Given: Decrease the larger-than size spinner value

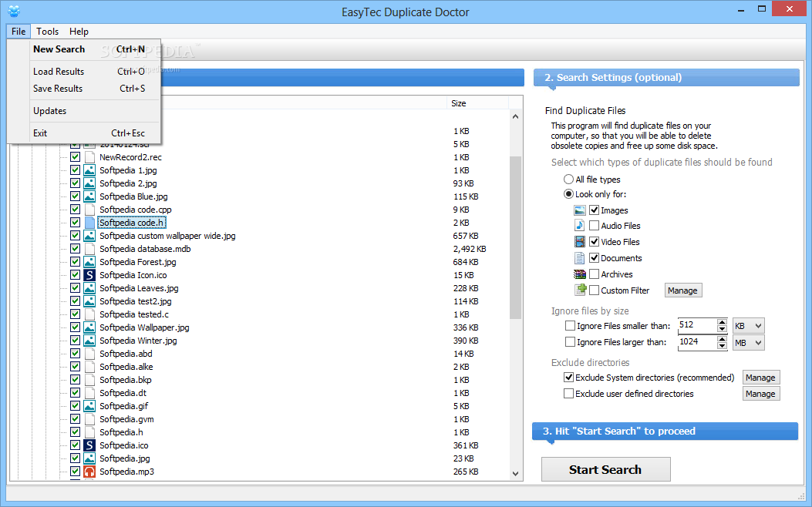Looking at the screenshot, I should pyautogui.click(x=722, y=346).
